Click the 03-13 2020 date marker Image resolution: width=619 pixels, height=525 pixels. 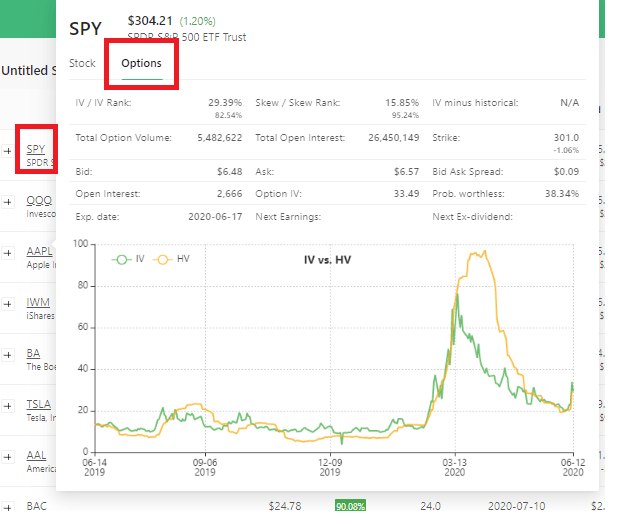point(455,467)
